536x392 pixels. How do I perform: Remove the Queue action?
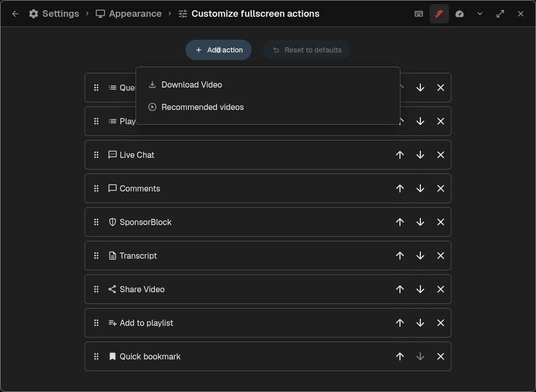pyautogui.click(x=441, y=88)
